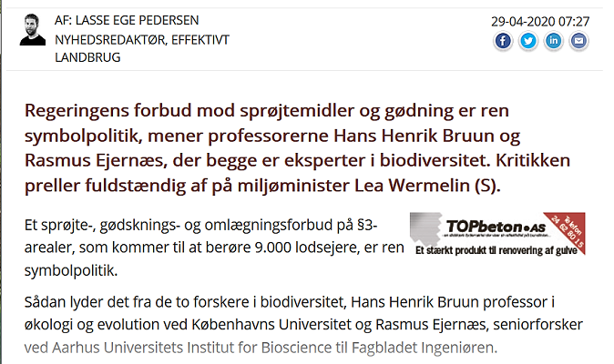The height and width of the screenshot is (364, 614).
Task: Click the name Rasmus Ejernæs in lead paragraph
Action: pyautogui.click(x=94, y=160)
